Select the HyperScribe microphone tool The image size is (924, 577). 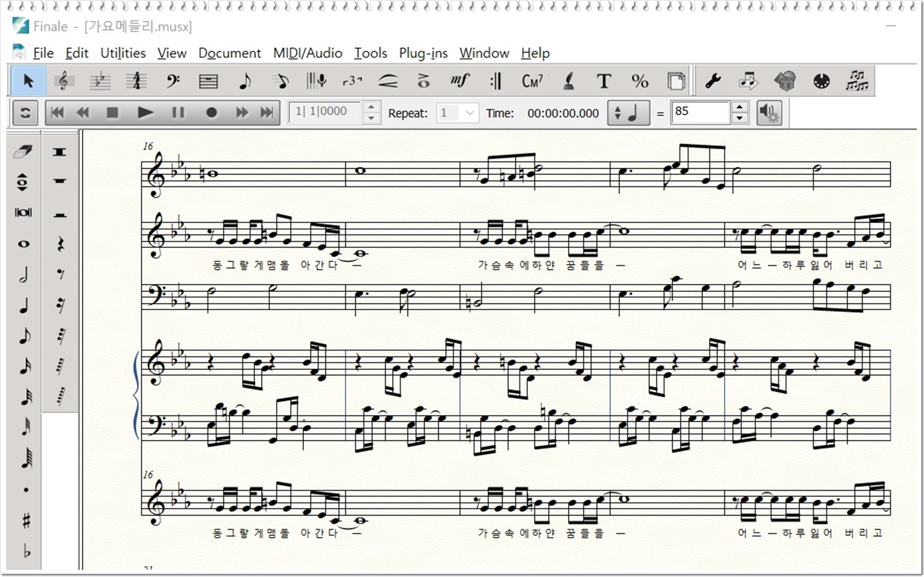pyautogui.click(x=316, y=80)
